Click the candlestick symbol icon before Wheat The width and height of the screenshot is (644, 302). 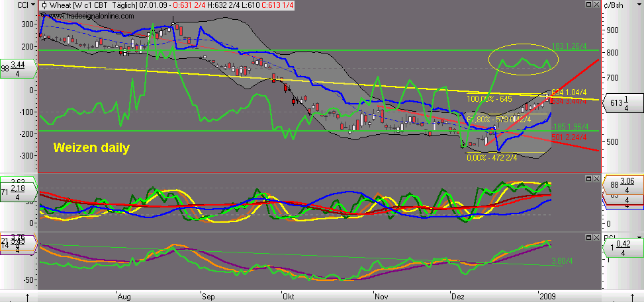(x=44, y=5)
